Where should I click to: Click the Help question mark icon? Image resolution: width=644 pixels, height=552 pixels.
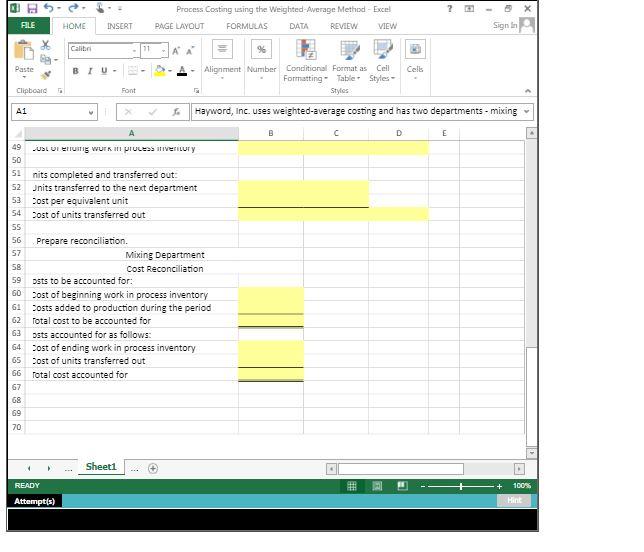point(450,9)
